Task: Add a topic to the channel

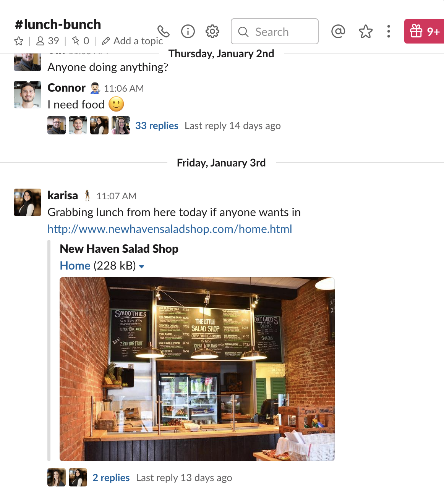Action: pos(133,41)
